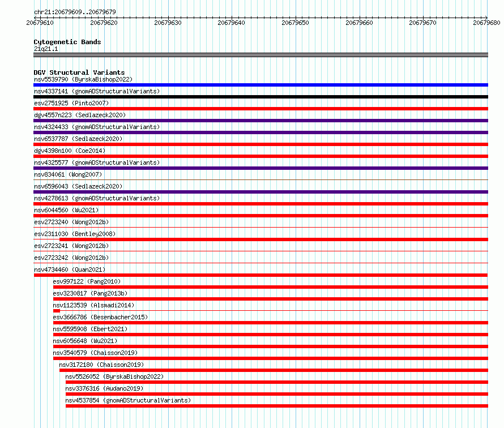
Task: Open variant nsv4278613 (gnomADStructuralVariants)
Action: [97, 198]
